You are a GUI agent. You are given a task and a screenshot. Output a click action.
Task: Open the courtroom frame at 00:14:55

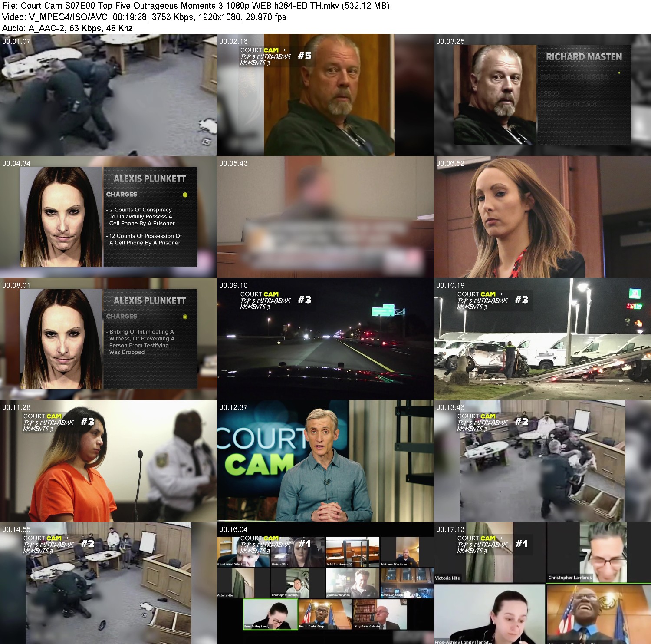(x=108, y=583)
